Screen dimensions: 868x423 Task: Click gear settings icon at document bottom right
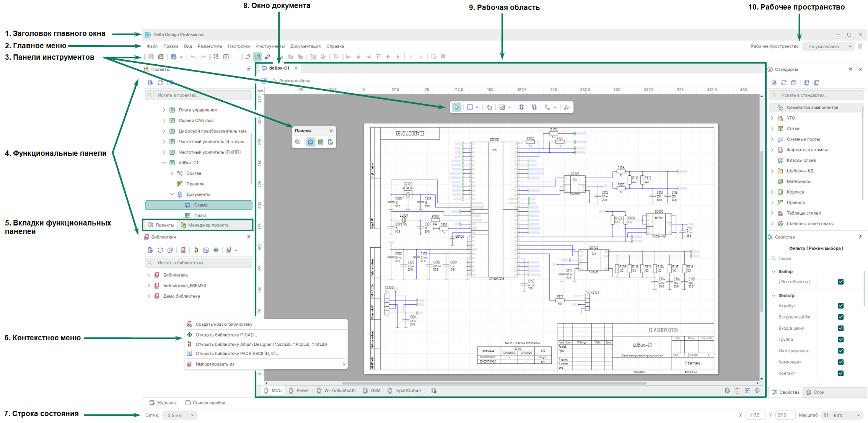point(757,391)
